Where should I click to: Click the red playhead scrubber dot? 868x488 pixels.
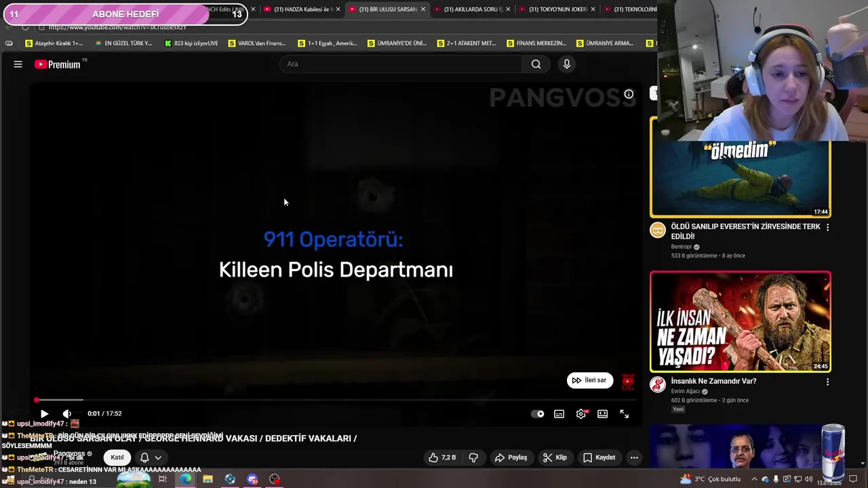[37, 400]
